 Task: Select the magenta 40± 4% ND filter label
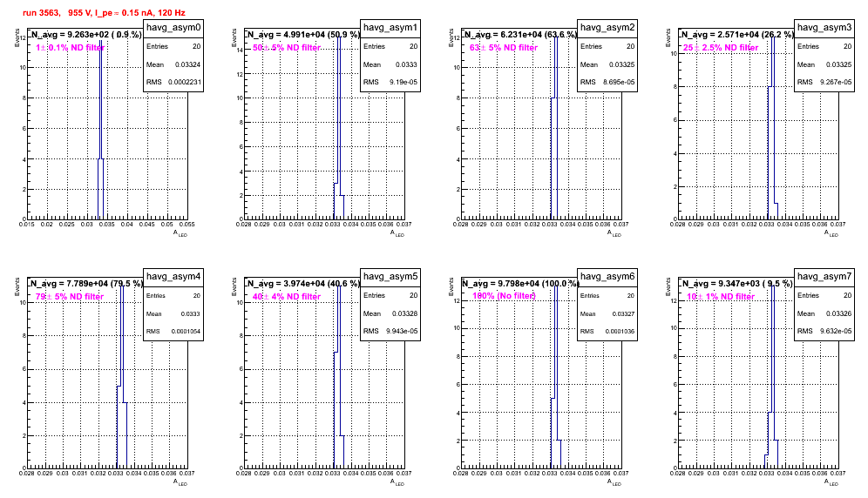[x=287, y=297]
